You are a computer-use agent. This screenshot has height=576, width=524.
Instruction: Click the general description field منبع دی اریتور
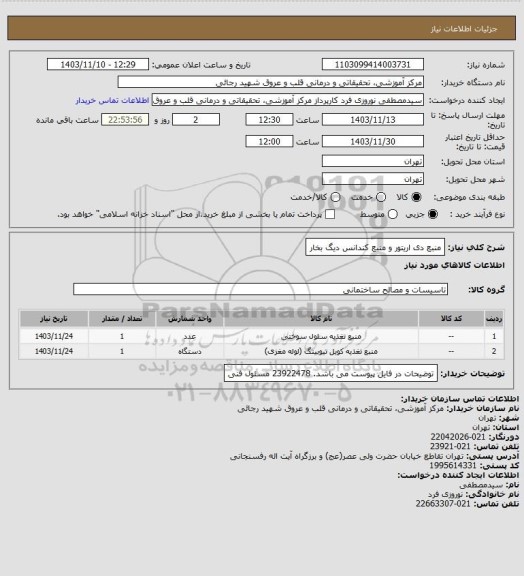pos(375,248)
